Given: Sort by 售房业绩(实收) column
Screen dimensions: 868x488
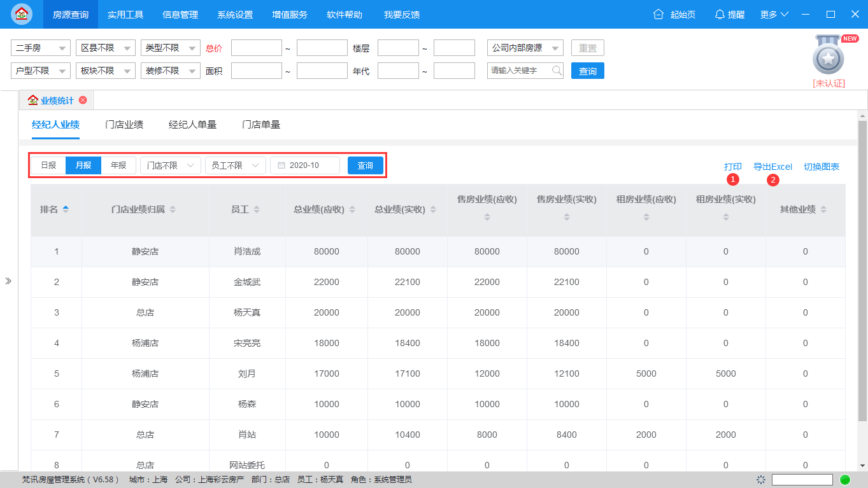Looking at the screenshot, I should (x=567, y=217).
